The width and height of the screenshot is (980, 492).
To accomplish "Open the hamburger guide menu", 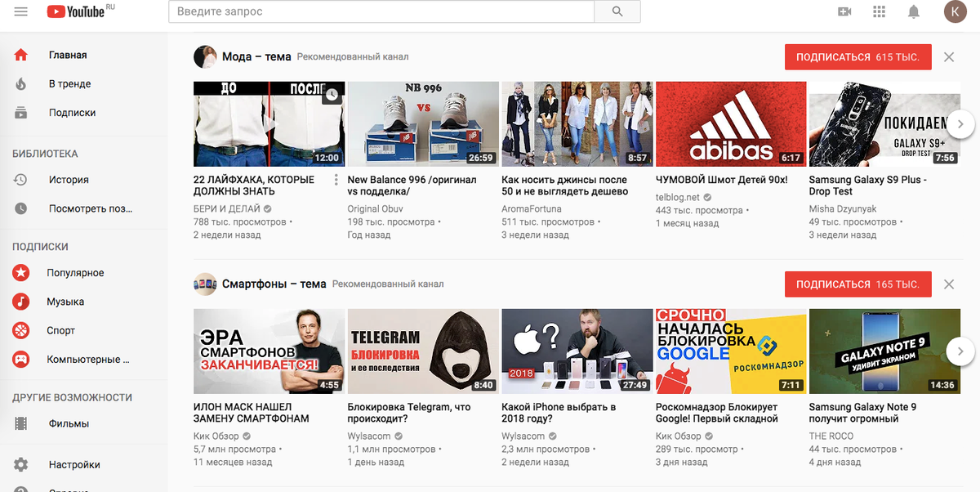I will pyautogui.click(x=21, y=11).
